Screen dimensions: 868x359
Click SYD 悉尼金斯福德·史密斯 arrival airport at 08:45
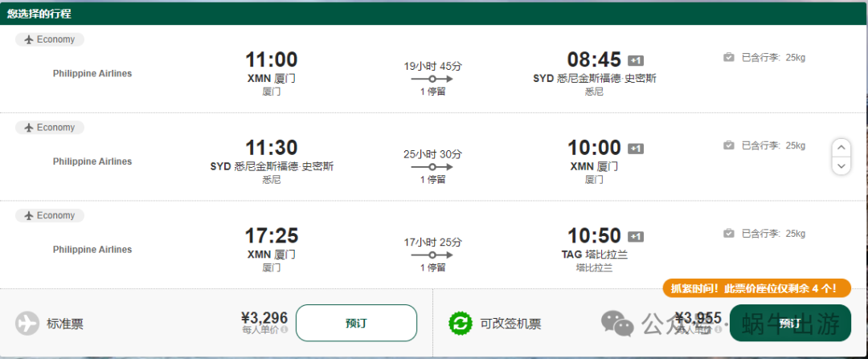pyautogui.click(x=595, y=79)
